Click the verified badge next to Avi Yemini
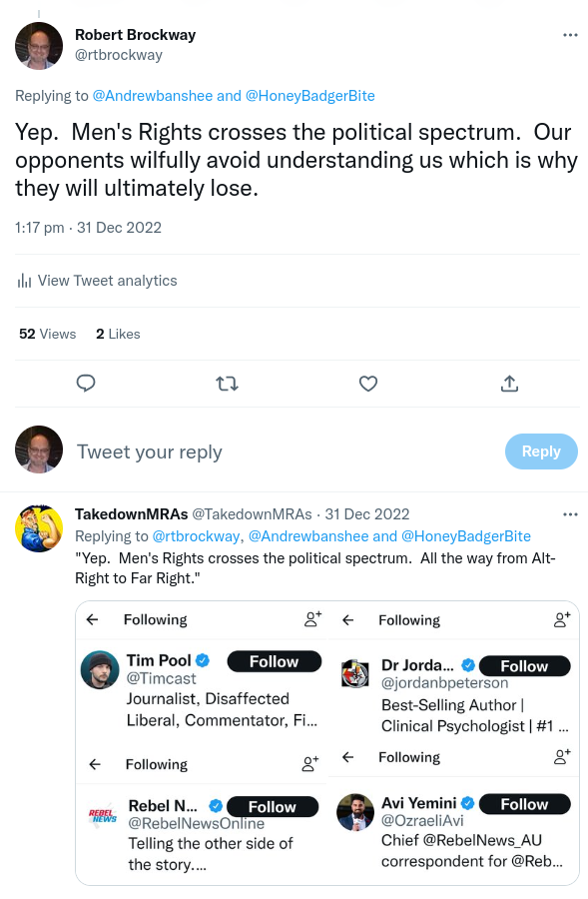 pyautogui.click(x=469, y=802)
